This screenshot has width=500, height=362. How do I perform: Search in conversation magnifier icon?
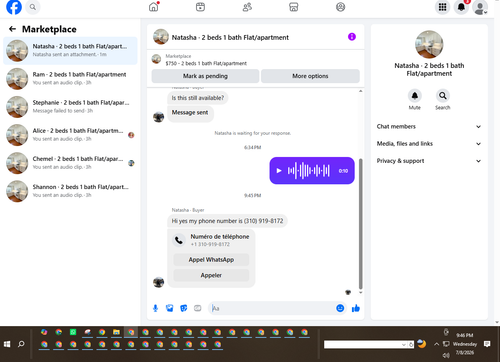pyautogui.click(x=443, y=96)
